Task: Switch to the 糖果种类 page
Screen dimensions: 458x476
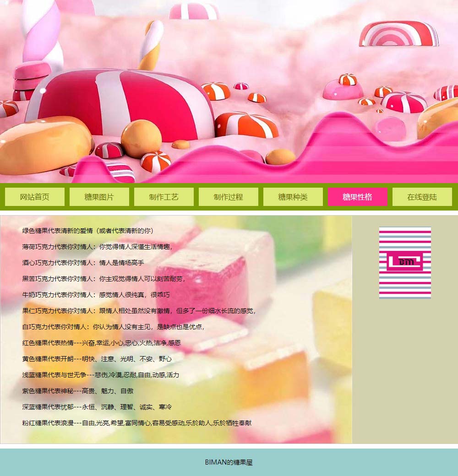Action: (x=293, y=197)
